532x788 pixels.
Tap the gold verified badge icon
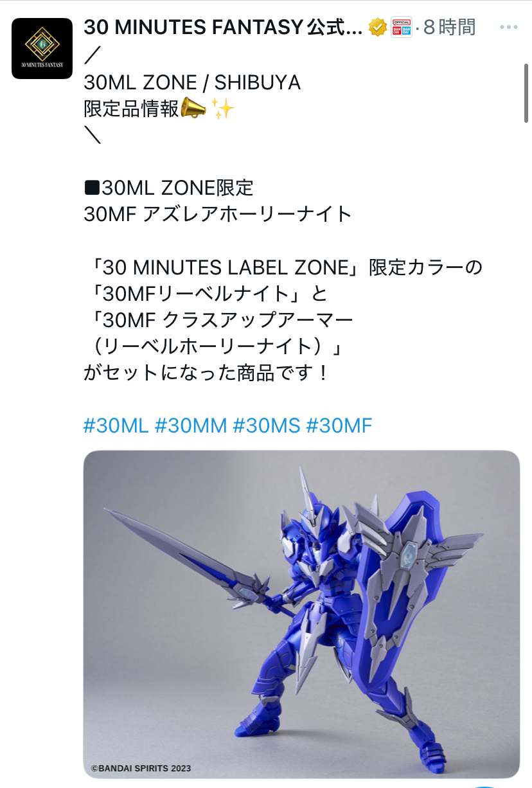click(x=377, y=27)
